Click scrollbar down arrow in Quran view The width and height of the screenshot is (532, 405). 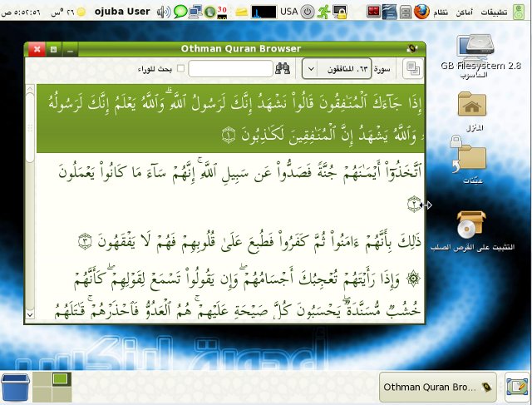[30, 314]
